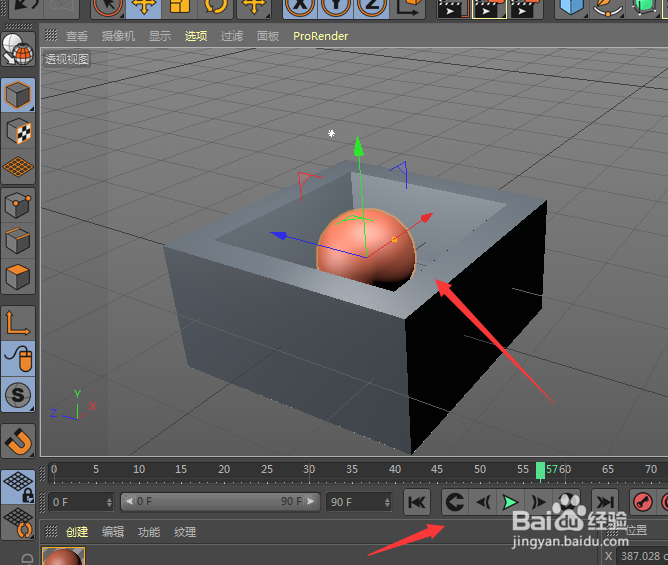Switch to Texture mode
The height and width of the screenshot is (565, 668).
coord(18,132)
